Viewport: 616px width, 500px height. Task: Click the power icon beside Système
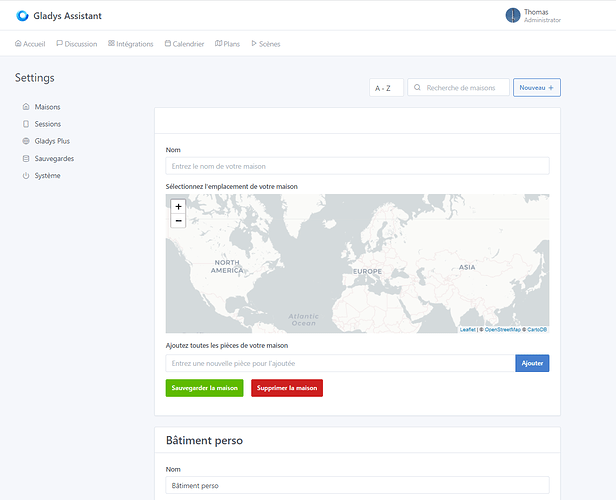point(26,176)
